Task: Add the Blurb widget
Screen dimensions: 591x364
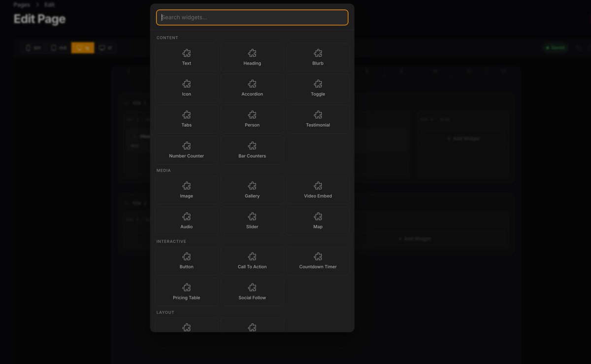Action: click(x=318, y=57)
